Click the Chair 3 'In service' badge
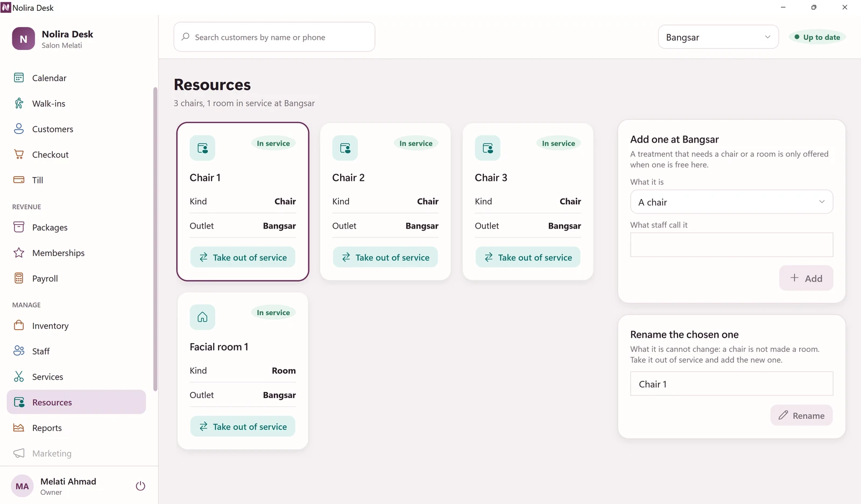The height and width of the screenshot is (504, 861). pos(558,144)
